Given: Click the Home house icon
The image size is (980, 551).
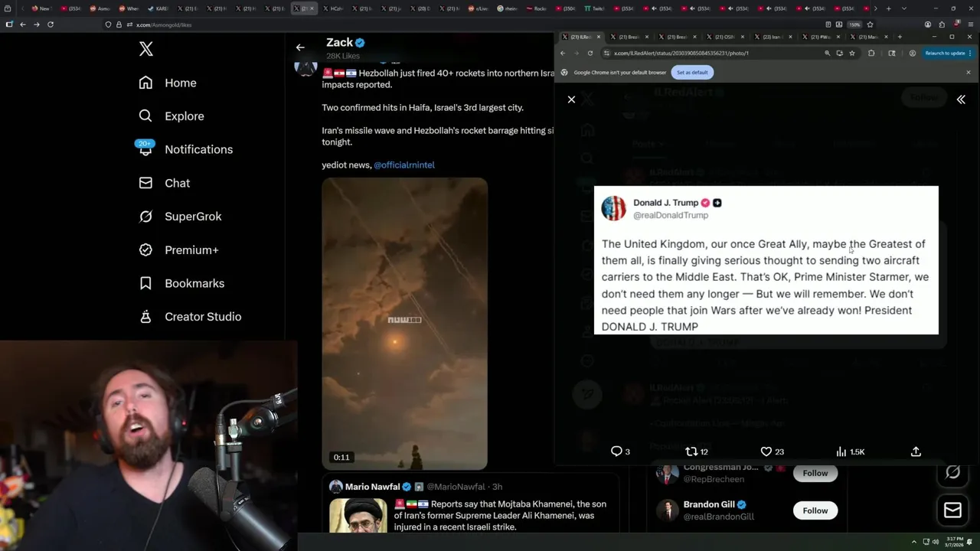Looking at the screenshot, I should point(145,83).
